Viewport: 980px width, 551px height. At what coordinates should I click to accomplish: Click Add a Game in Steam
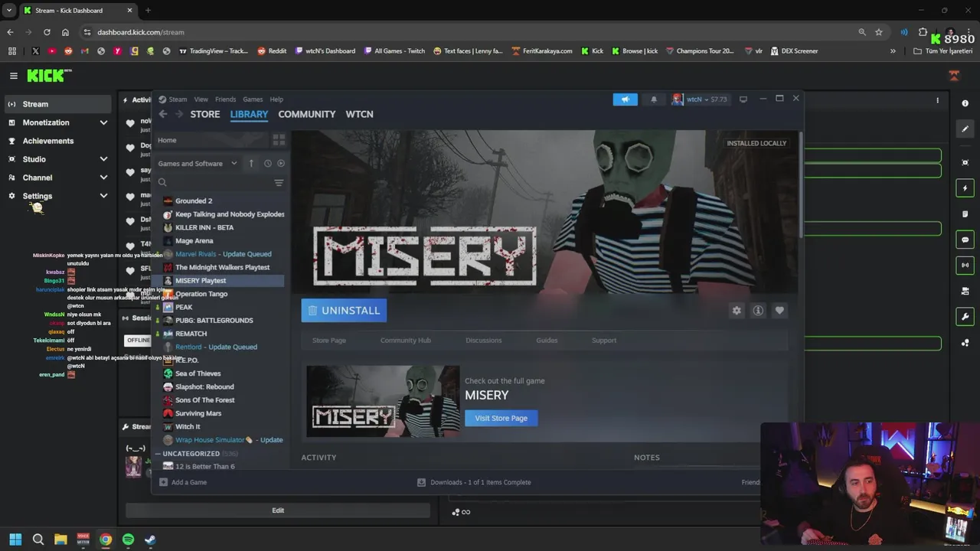click(x=183, y=482)
